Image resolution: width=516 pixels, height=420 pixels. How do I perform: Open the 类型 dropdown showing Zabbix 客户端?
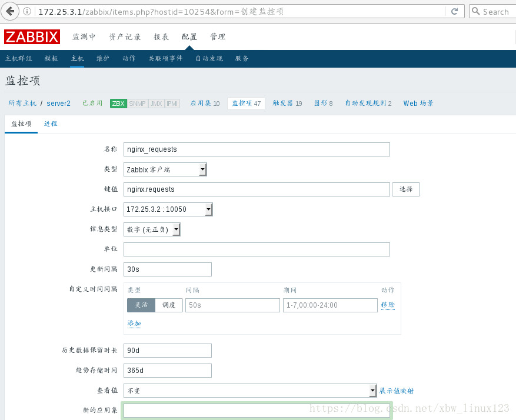pos(165,169)
